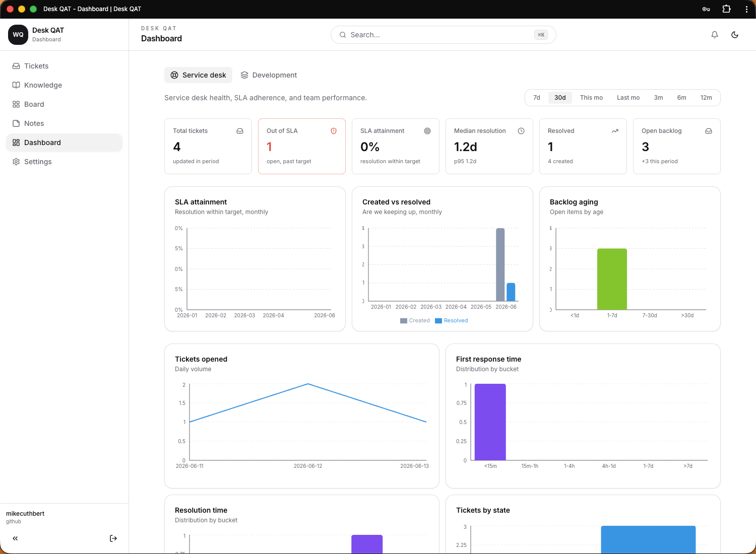
Task: Click the sign out icon
Action: 113,538
